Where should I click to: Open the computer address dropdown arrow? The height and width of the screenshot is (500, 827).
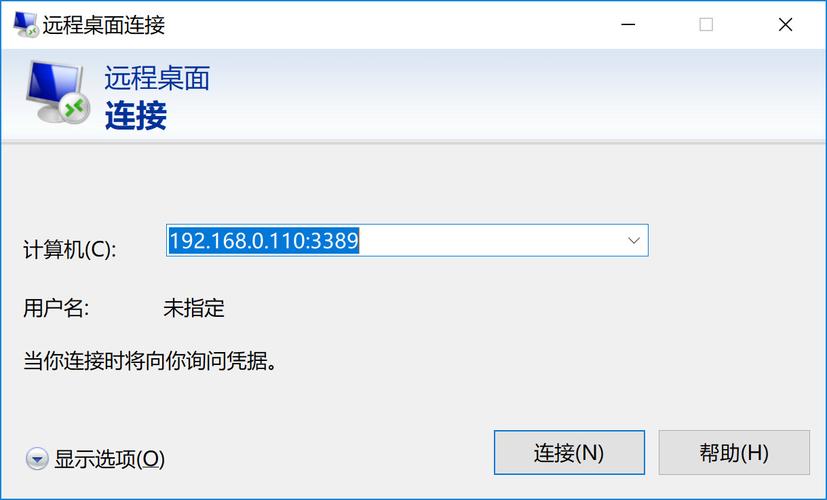point(633,241)
